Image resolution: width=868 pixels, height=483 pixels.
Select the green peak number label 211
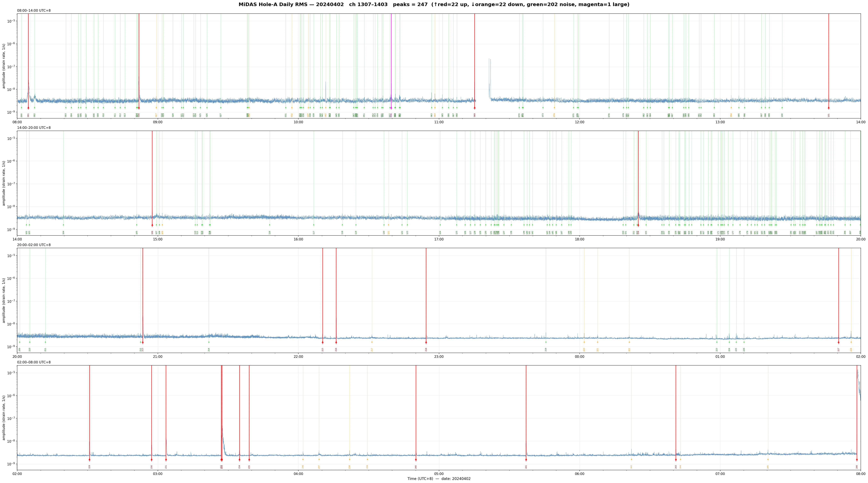(x=46, y=349)
